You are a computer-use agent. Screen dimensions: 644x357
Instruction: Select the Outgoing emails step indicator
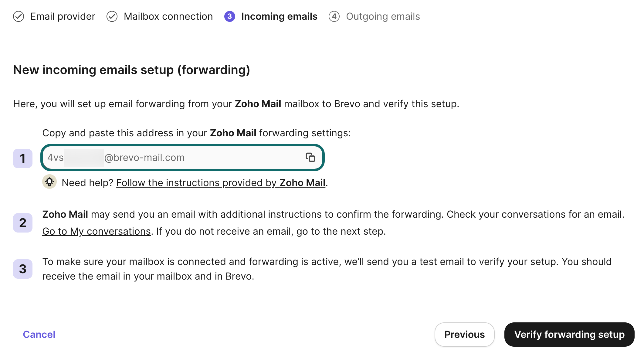click(383, 16)
